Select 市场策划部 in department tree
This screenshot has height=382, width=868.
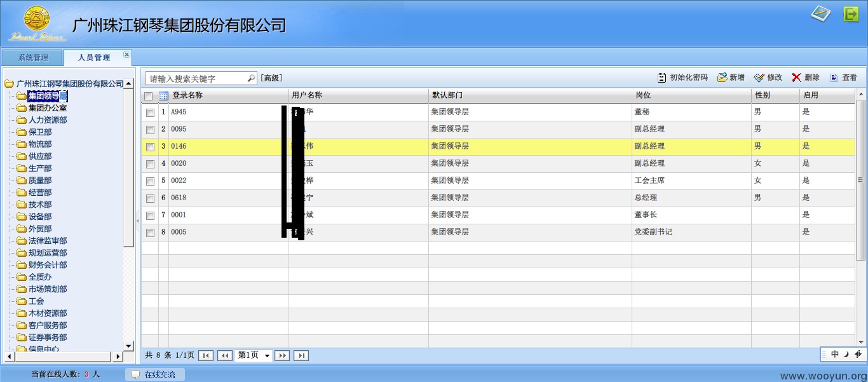pyautogui.click(x=48, y=289)
